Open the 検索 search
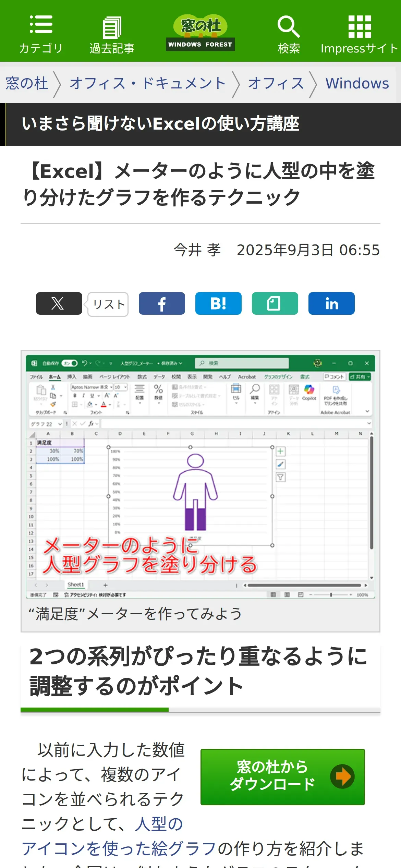This screenshot has width=401, height=868. (x=289, y=35)
